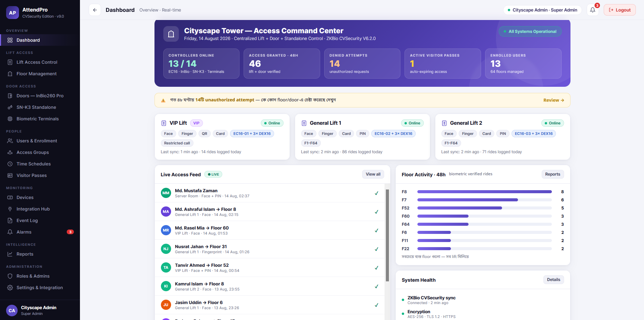The height and width of the screenshot is (320, 644).
Task: Click All Systems Operational status pill
Action: [530, 32]
